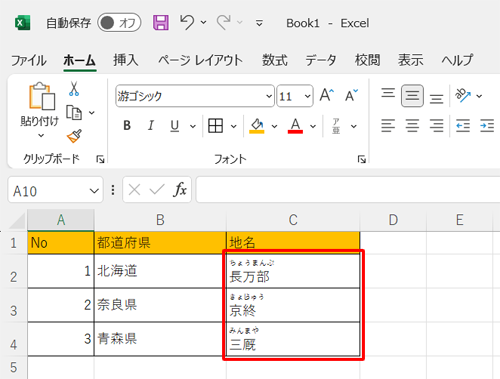Toggle underline formatting
Image resolution: width=500 pixels, height=379 pixels.
tap(175, 126)
